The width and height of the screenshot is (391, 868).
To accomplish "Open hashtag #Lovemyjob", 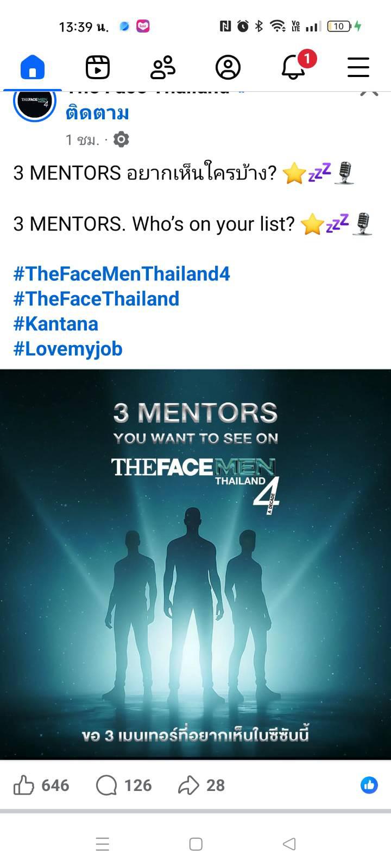I will (68, 348).
